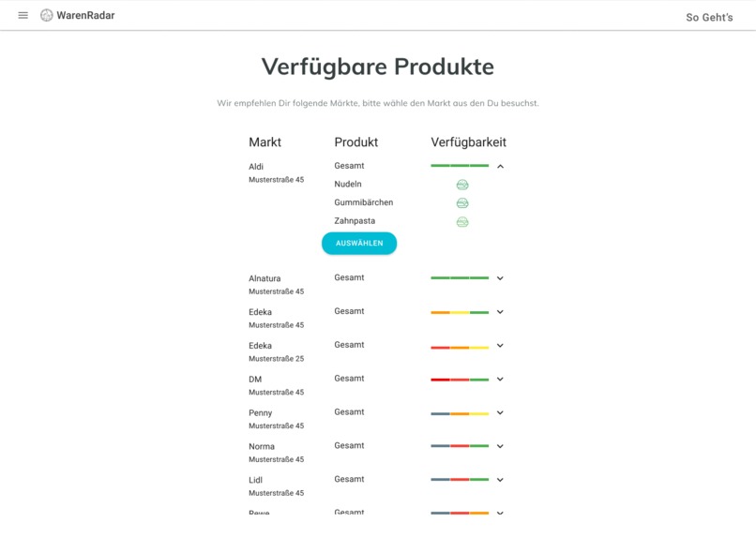Expand the DM market row
Viewport: 756px width, 537px height.
coord(501,379)
